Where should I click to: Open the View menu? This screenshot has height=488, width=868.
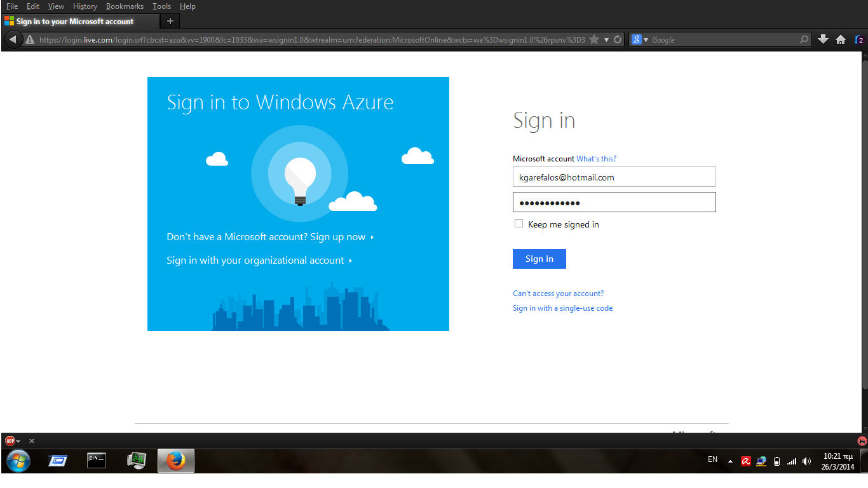pyautogui.click(x=56, y=6)
